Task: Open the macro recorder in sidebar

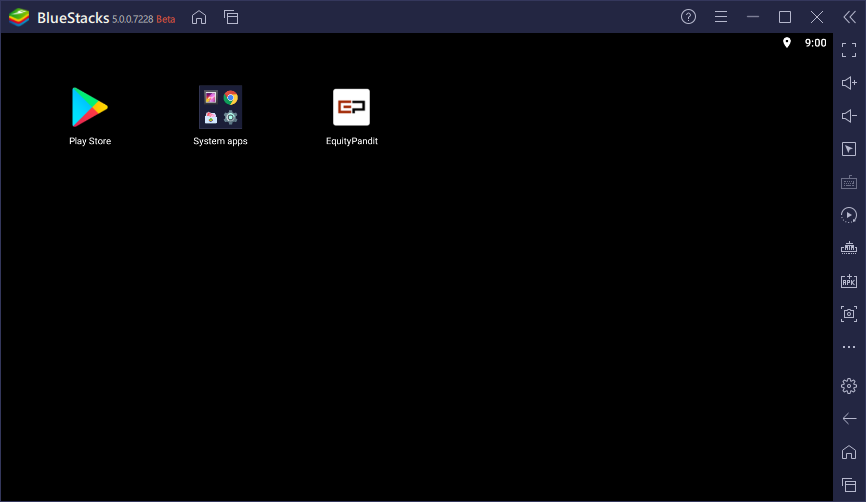Action: [849, 215]
